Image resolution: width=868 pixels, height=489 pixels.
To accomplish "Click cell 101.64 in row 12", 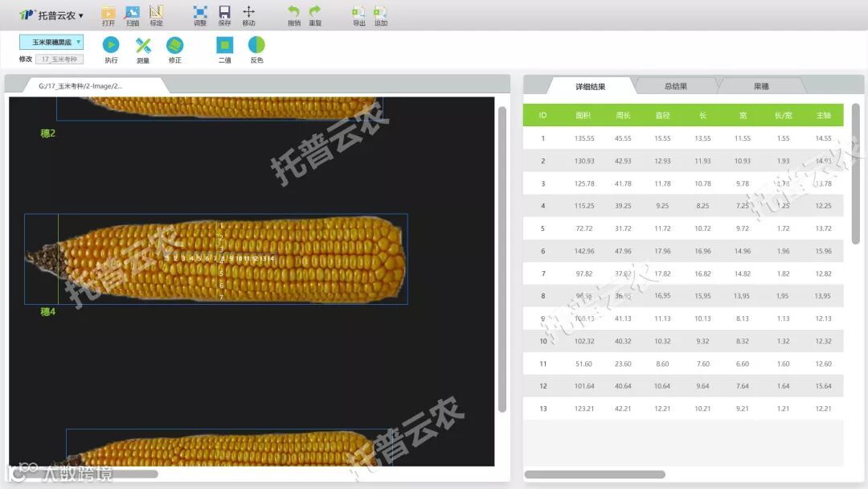I will 584,386.
